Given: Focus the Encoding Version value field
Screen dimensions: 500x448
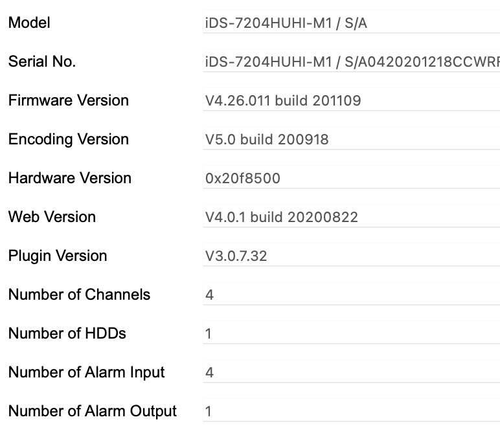Looking at the screenshot, I should click(351, 140).
